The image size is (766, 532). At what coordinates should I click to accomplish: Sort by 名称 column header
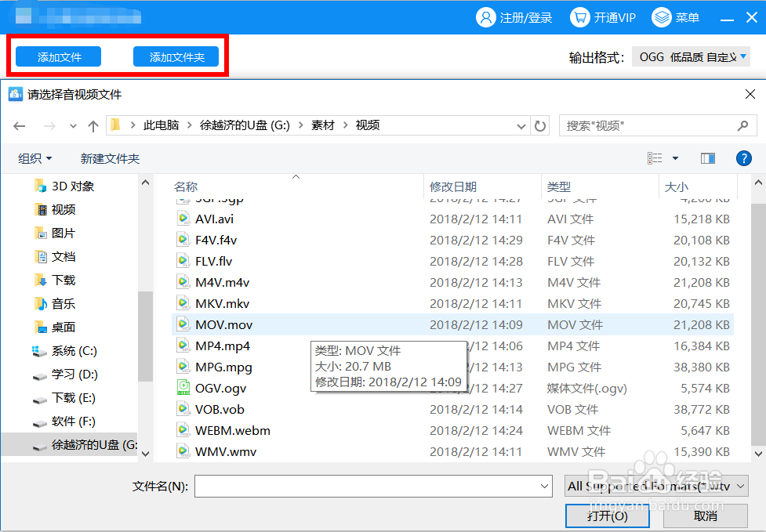(186, 186)
